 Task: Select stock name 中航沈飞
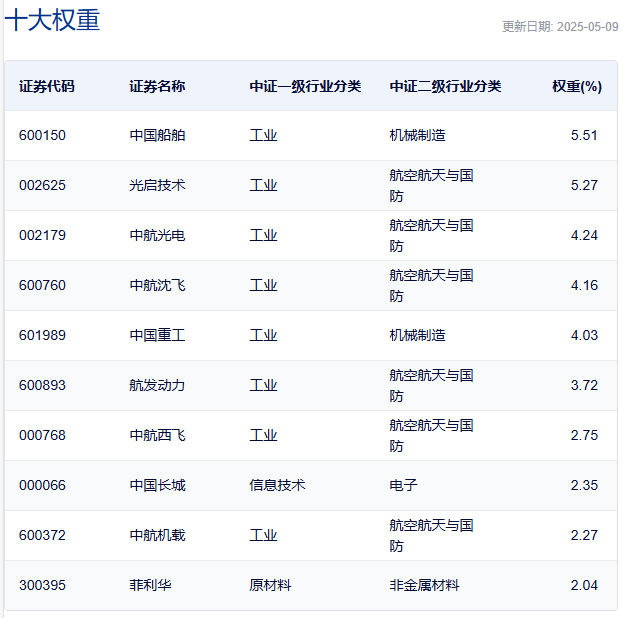pyautogui.click(x=157, y=285)
